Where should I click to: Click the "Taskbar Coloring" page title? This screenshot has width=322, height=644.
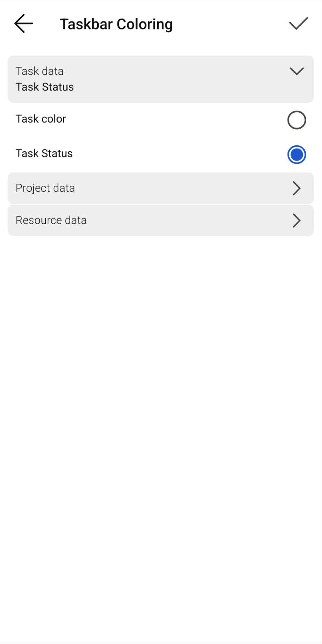click(x=116, y=24)
